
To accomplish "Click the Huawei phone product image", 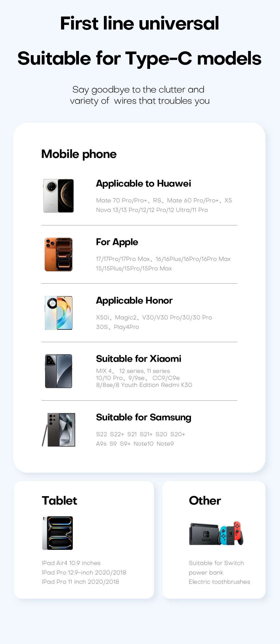I will 59,196.
